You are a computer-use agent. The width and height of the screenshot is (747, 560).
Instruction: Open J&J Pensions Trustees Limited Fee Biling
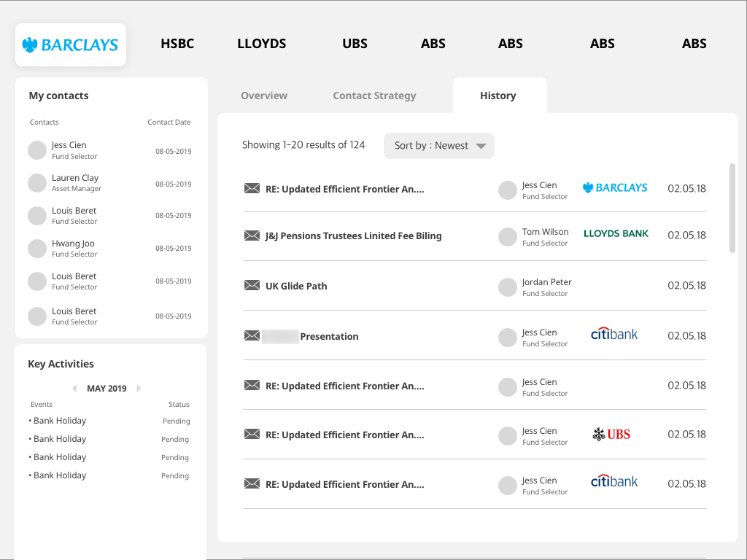pyautogui.click(x=353, y=236)
